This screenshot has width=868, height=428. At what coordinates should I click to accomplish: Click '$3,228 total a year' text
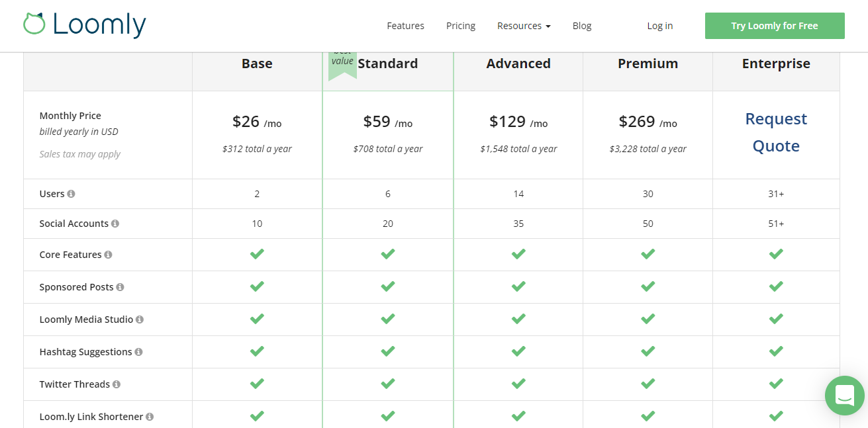tap(648, 149)
